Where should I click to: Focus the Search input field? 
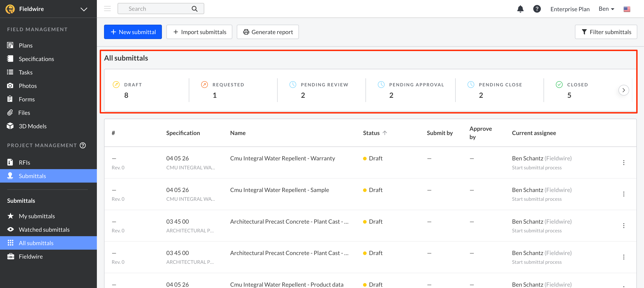point(161,9)
